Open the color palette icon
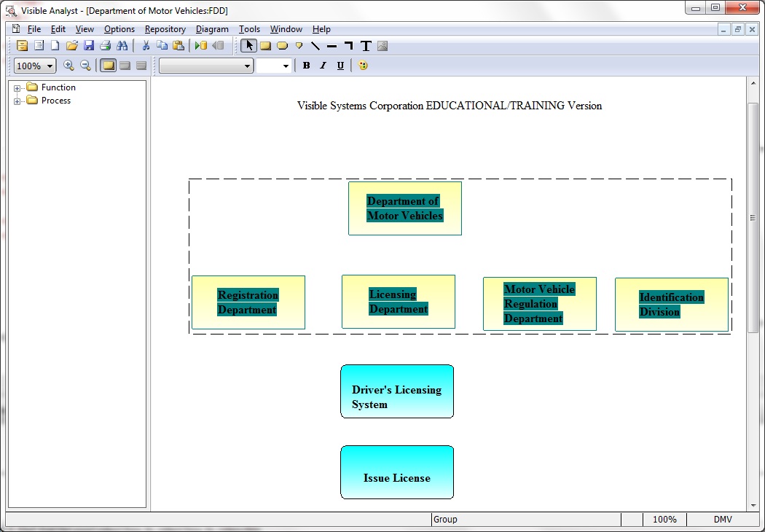 (x=363, y=66)
